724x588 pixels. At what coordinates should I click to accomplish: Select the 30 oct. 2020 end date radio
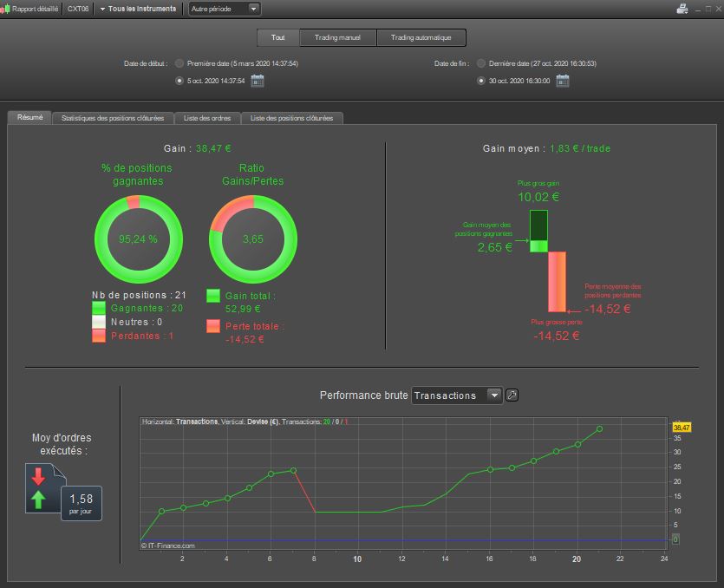coord(480,81)
